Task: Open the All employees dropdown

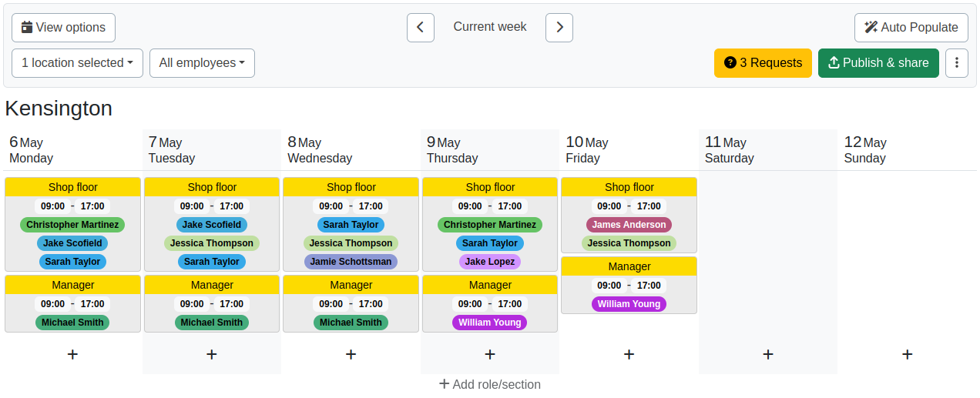Action: click(x=202, y=63)
